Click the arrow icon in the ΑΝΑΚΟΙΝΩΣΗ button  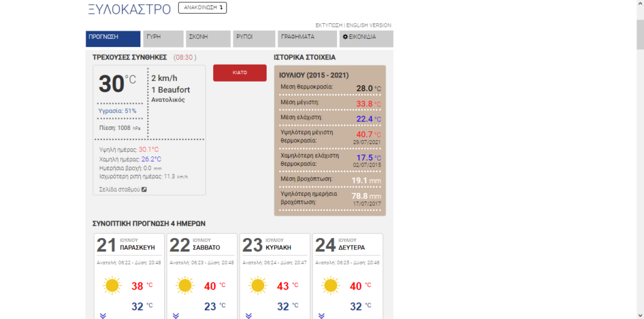point(221,8)
